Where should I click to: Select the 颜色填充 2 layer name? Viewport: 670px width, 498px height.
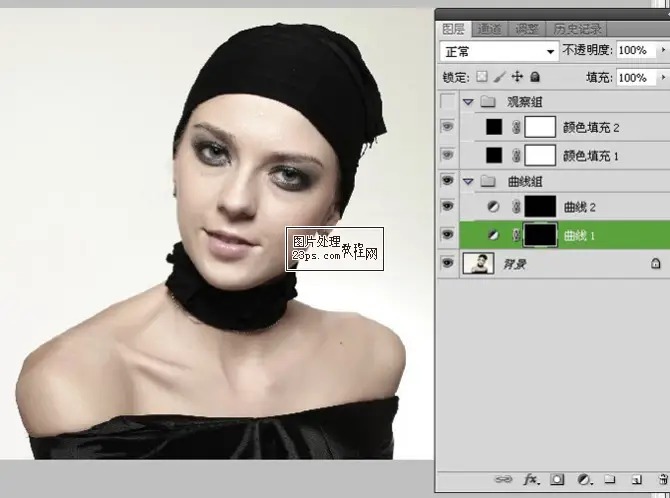coord(591,127)
